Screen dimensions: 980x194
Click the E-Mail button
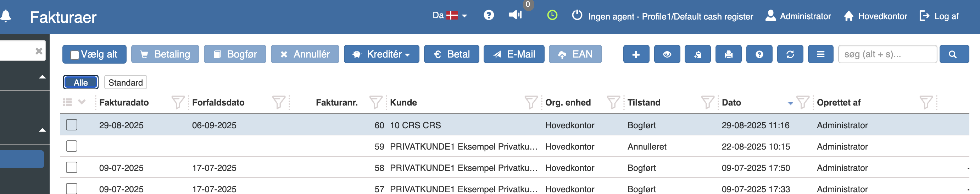point(514,54)
